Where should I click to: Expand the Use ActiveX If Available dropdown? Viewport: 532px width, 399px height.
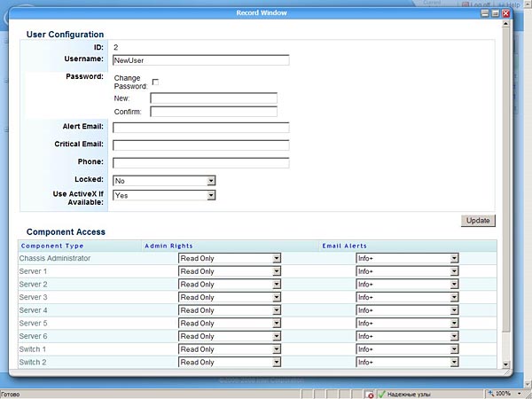(x=211, y=195)
